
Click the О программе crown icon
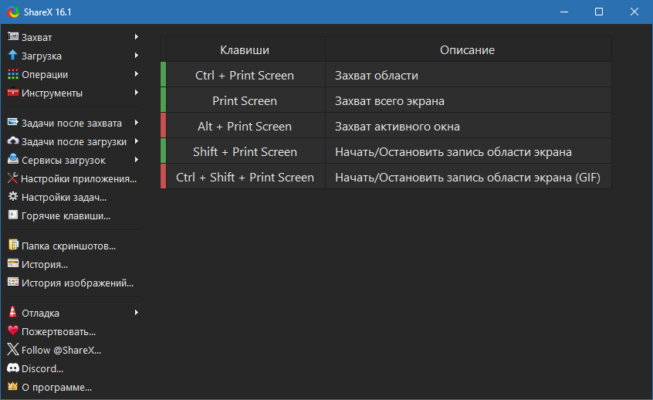point(13,386)
